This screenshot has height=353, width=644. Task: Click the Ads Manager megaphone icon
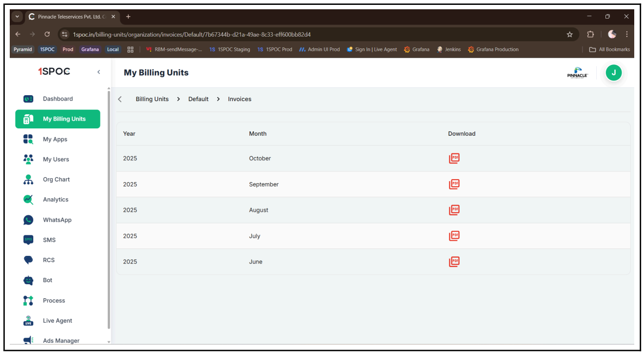click(x=28, y=340)
